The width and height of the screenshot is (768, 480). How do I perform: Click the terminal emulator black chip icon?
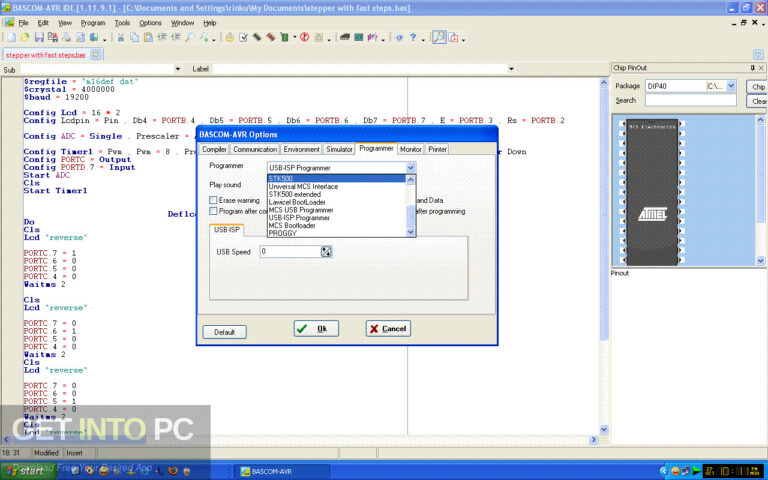tap(345, 38)
